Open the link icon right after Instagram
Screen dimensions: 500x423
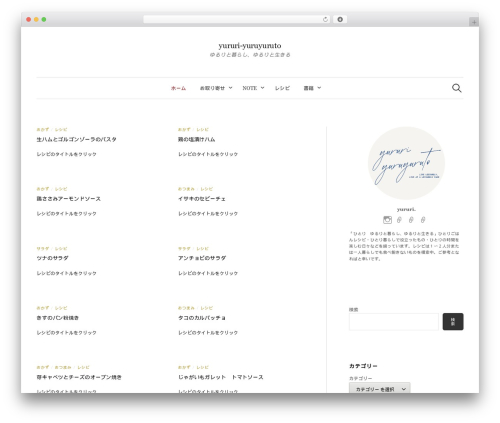[399, 220]
